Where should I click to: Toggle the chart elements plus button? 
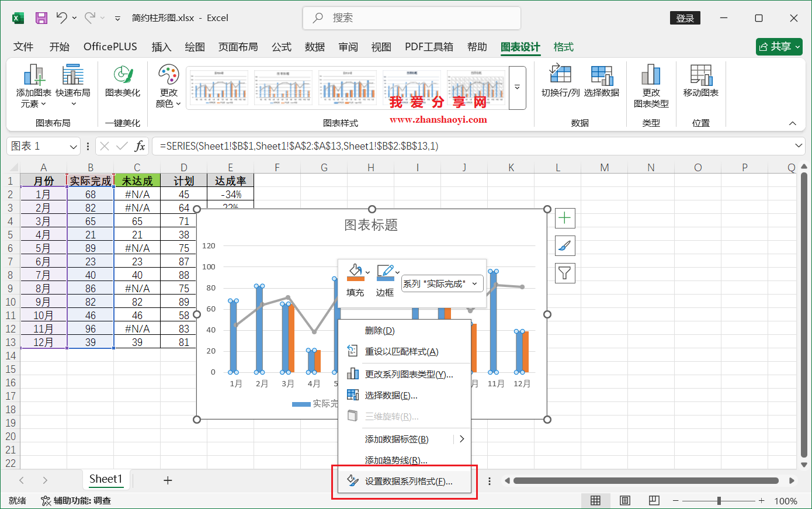pos(564,217)
